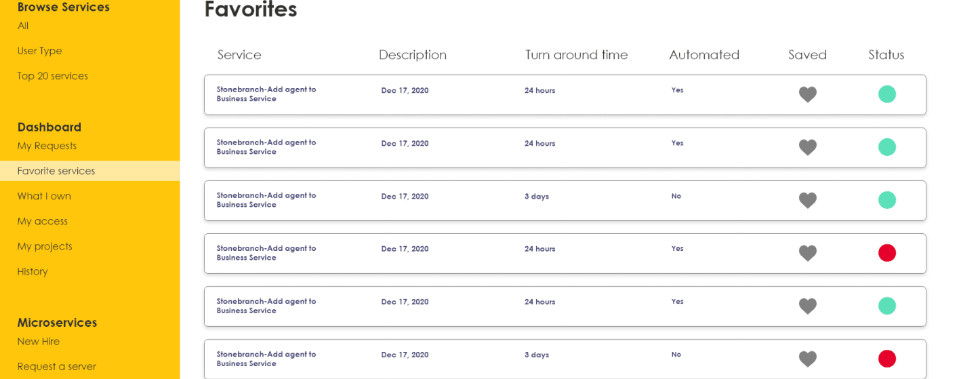
Task: Sort by Turn around time column header
Action: (x=577, y=55)
